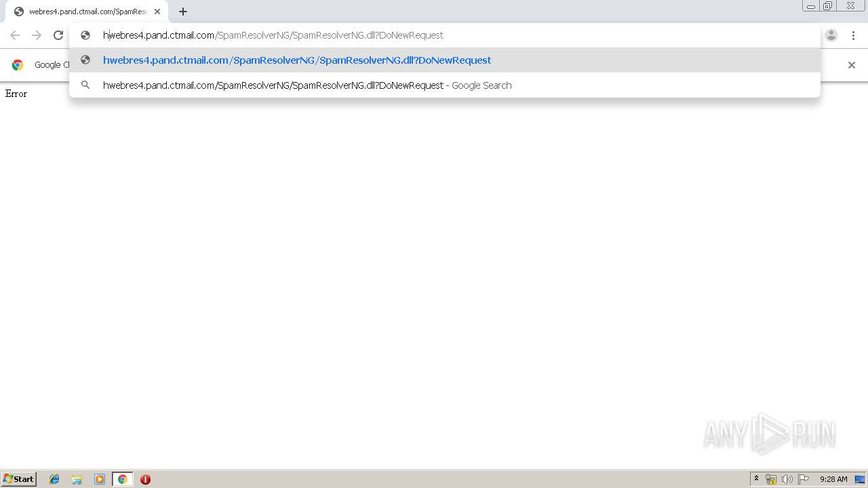Open Windows Explorer folder on taskbar
This screenshot has height=488, width=868.
pos(77,479)
